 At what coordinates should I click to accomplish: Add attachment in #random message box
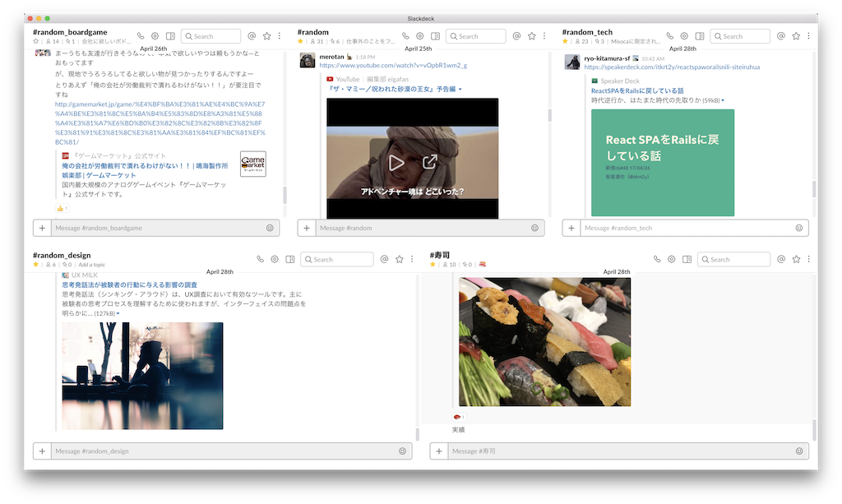[307, 228]
